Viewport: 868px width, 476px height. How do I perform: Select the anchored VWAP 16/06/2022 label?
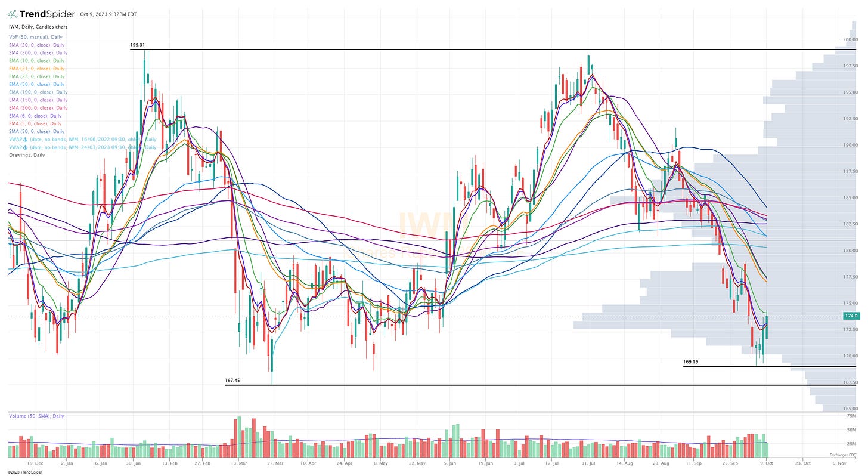pyautogui.click(x=82, y=139)
